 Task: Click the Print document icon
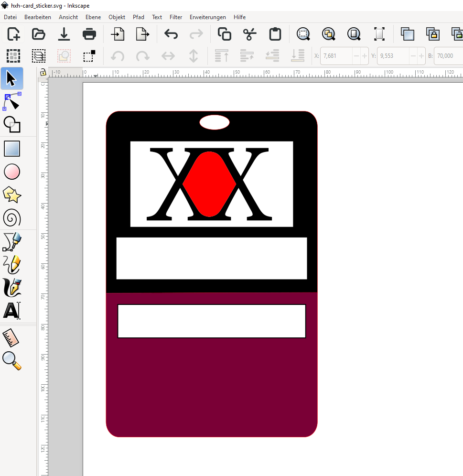[89, 34]
